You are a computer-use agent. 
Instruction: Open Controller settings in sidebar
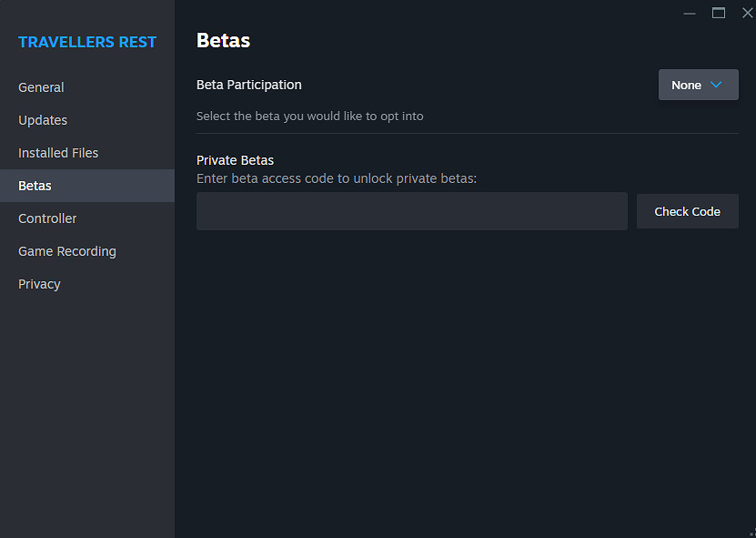[x=47, y=218]
